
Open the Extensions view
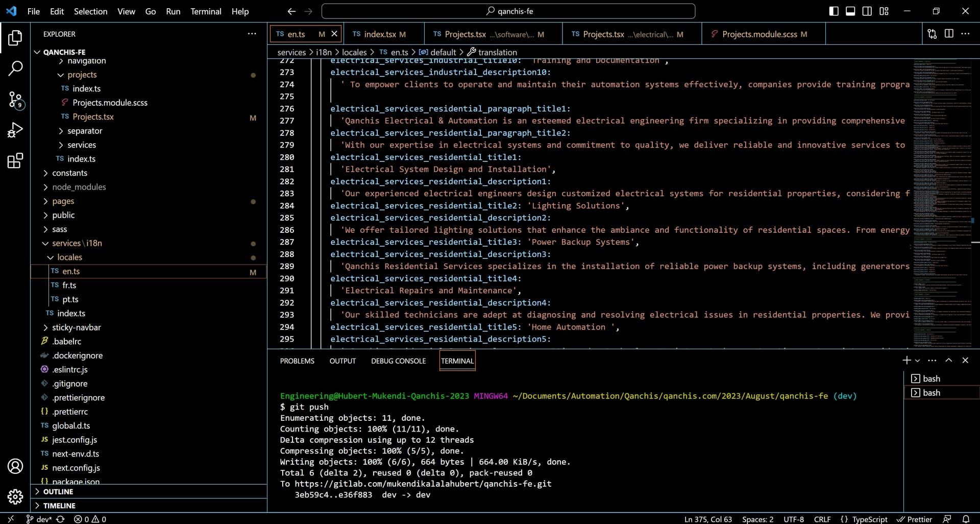click(15, 161)
